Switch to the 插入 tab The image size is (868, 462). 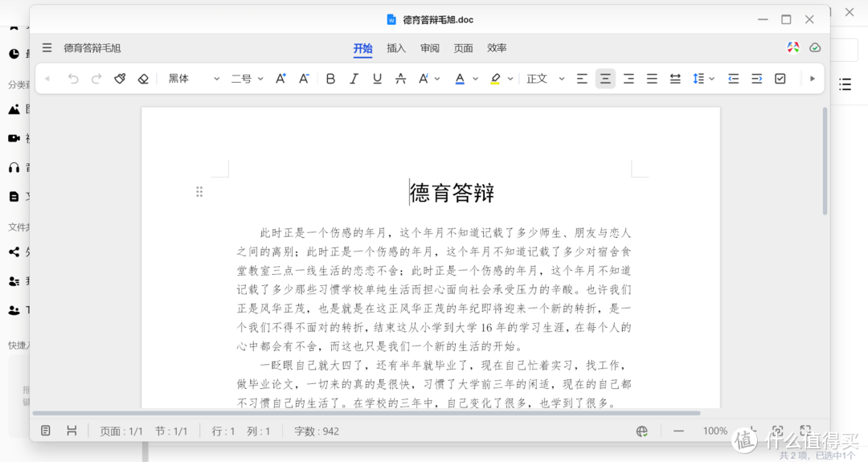(x=396, y=49)
